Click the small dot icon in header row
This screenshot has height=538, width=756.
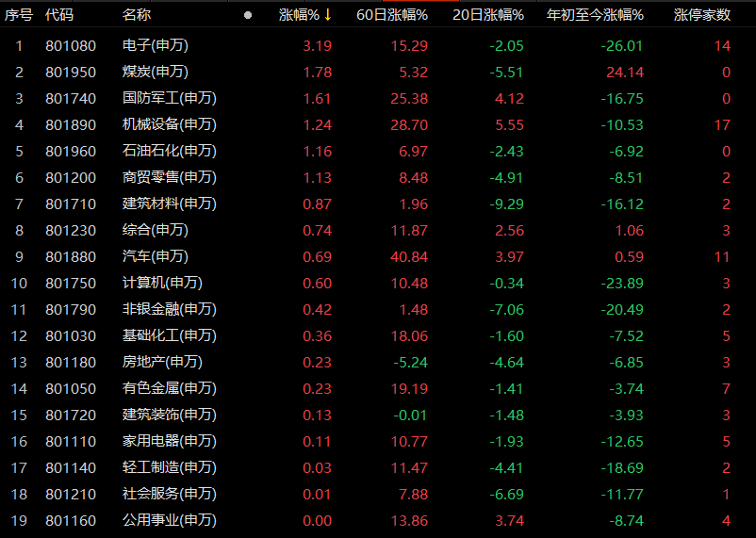[x=248, y=15]
